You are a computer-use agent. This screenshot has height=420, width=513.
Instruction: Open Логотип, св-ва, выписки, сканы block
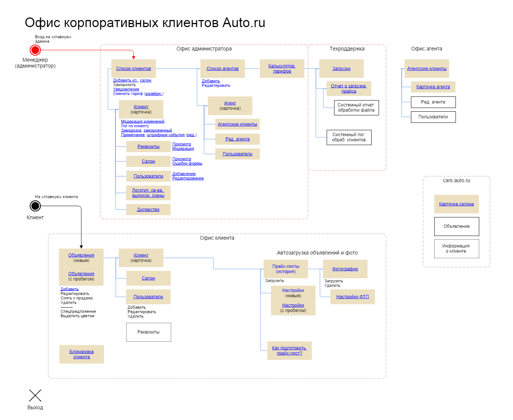pyautogui.click(x=148, y=193)
